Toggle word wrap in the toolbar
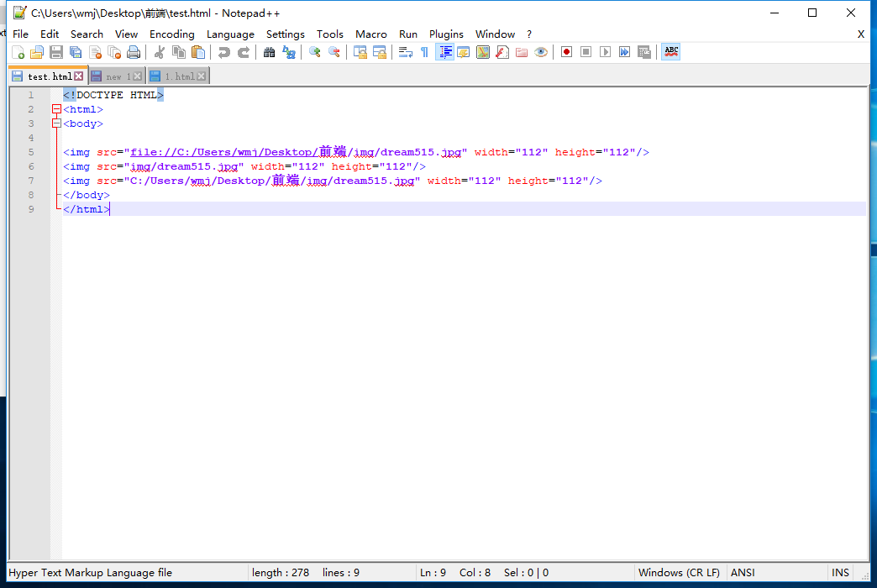 [405, 52]
